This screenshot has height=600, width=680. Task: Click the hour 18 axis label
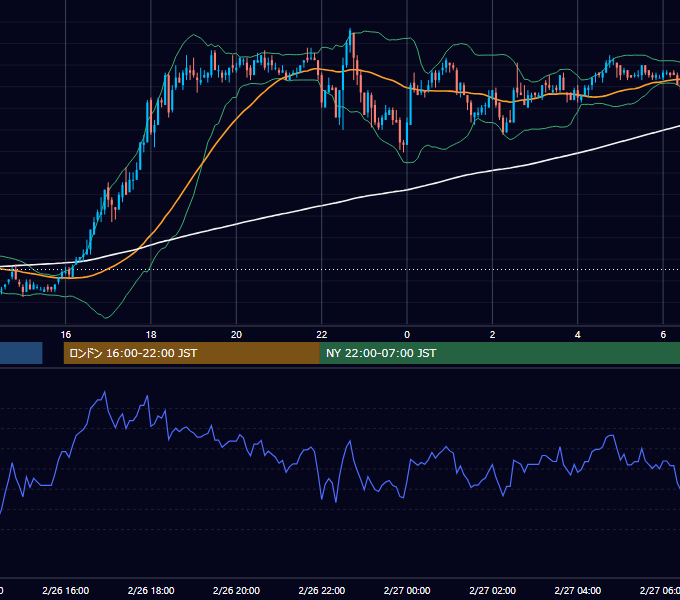(151, 335)
